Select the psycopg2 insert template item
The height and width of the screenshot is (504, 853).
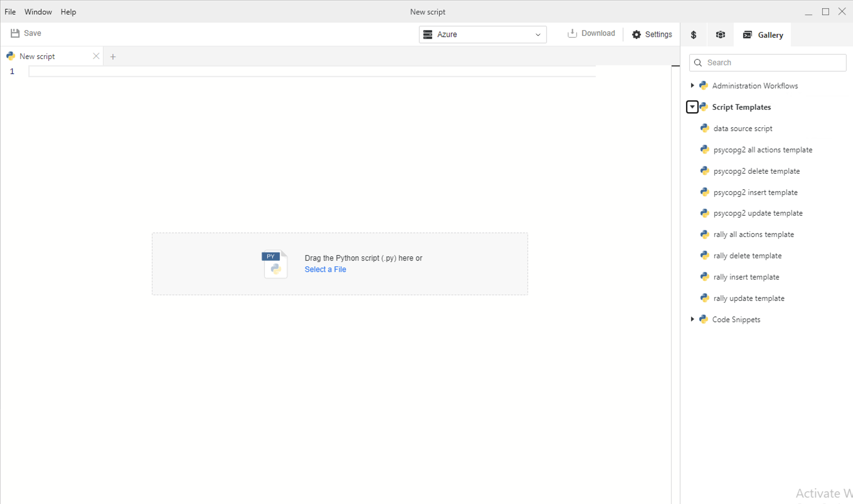[755, 192]
